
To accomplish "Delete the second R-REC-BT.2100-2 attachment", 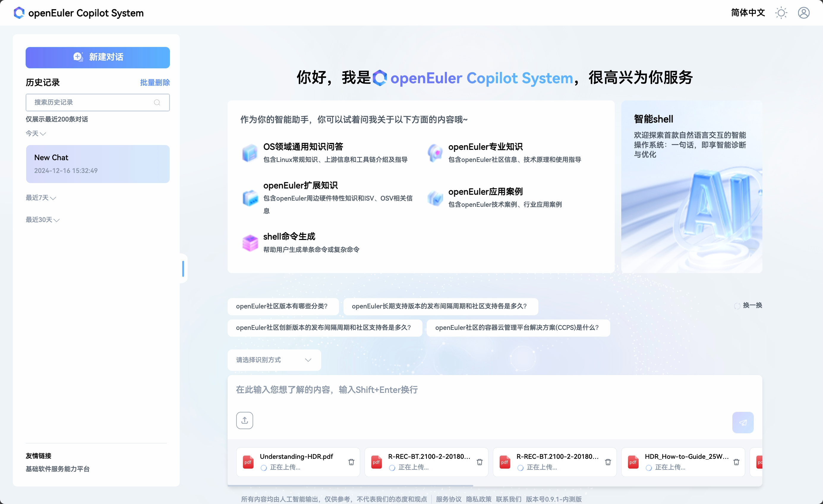I will click(608, 462).
